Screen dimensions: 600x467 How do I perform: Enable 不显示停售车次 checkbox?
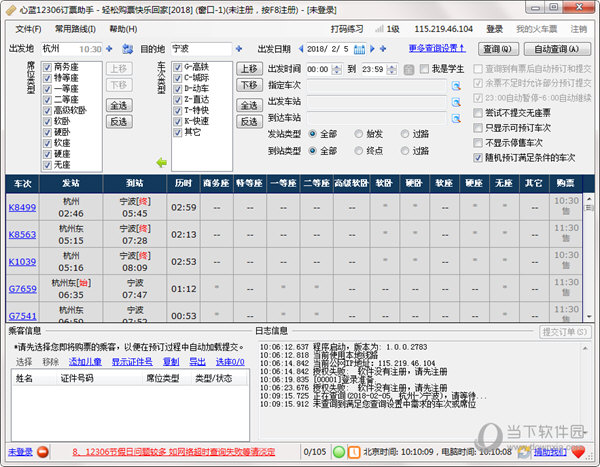tap(478, 143)
